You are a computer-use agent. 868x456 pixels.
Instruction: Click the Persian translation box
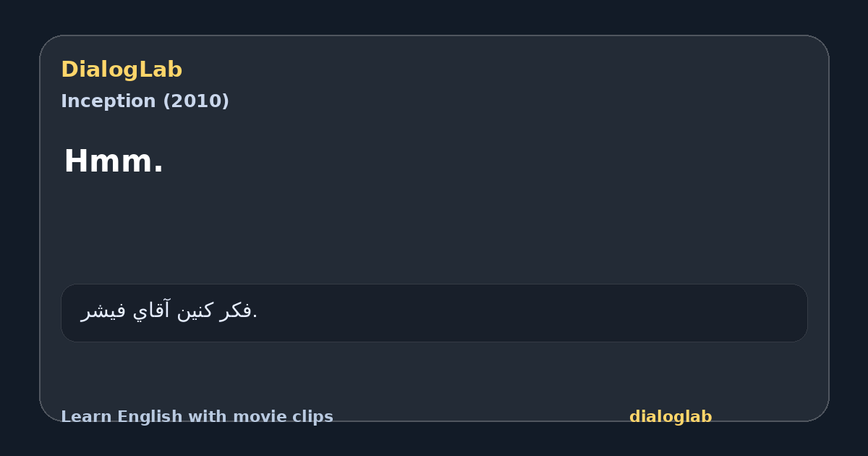click(x=434, y=313)
